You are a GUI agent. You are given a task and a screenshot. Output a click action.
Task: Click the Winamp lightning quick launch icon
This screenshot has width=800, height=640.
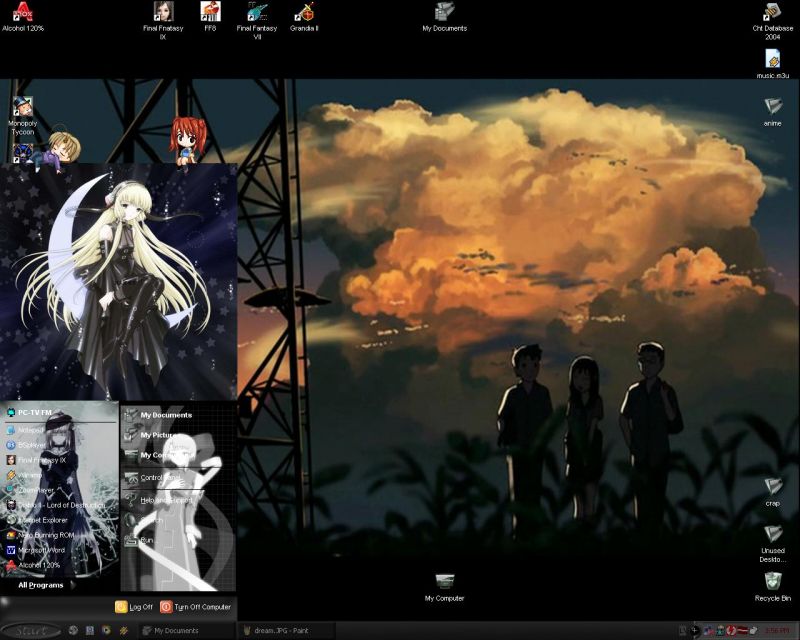coord(123,631)
